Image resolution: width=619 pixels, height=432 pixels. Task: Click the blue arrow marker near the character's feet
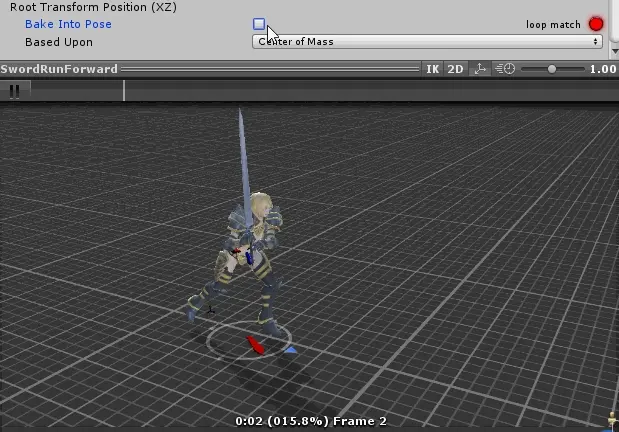coord(291,350)
